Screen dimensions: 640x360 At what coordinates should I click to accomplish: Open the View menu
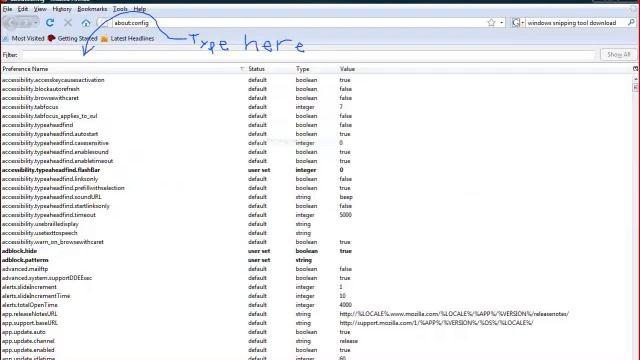pyautogui.click(x=40, y=9)
